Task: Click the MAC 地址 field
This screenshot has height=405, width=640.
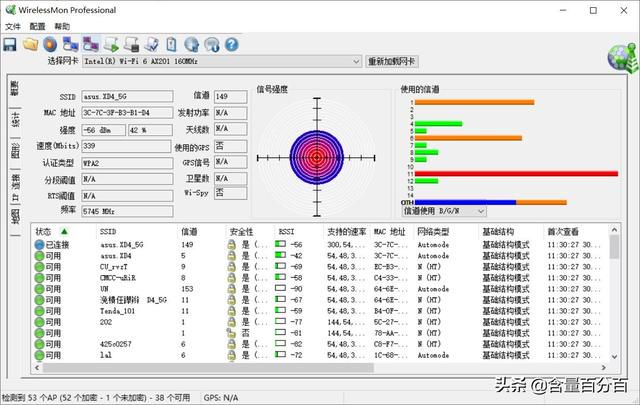Action: 127,113
